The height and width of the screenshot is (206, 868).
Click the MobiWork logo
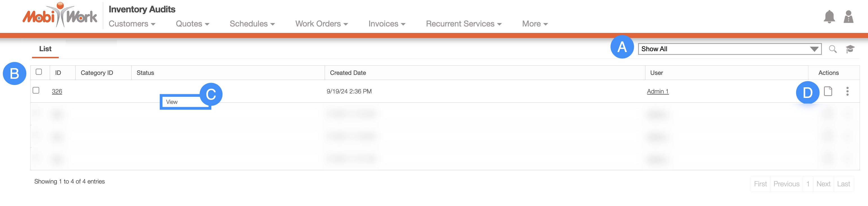[60, 16]
